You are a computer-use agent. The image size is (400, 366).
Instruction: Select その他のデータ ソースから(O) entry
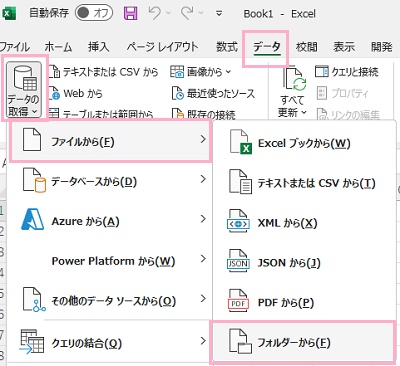(109, 301)
